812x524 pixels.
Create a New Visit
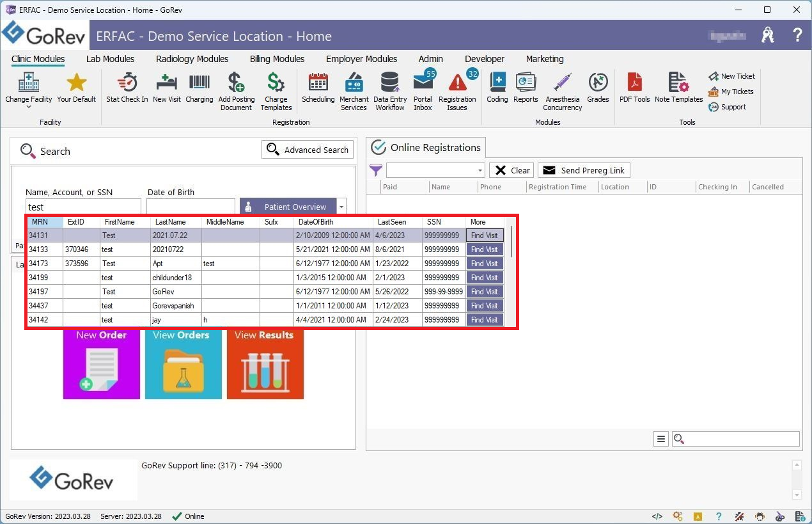click(x=167, y=88)
